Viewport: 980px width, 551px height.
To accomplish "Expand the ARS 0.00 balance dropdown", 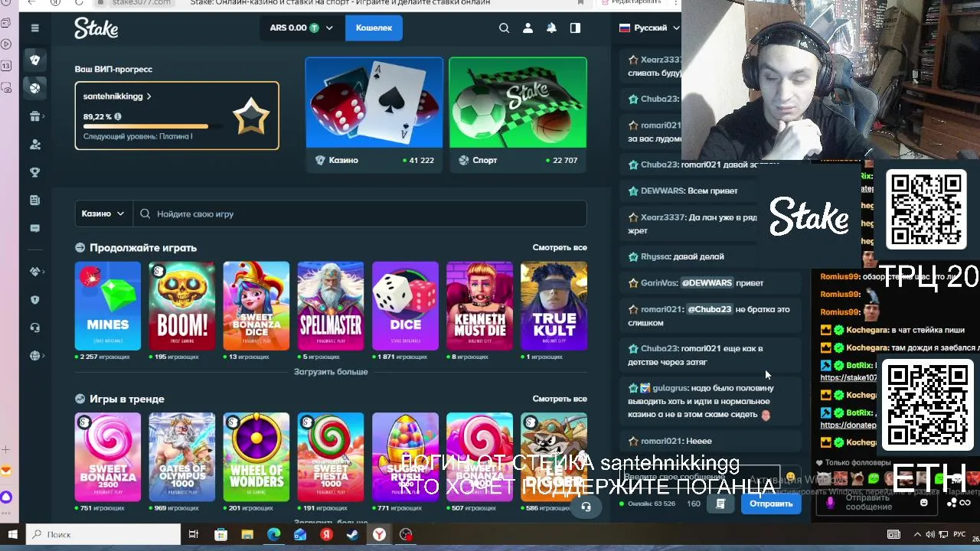I will point(302,28).
